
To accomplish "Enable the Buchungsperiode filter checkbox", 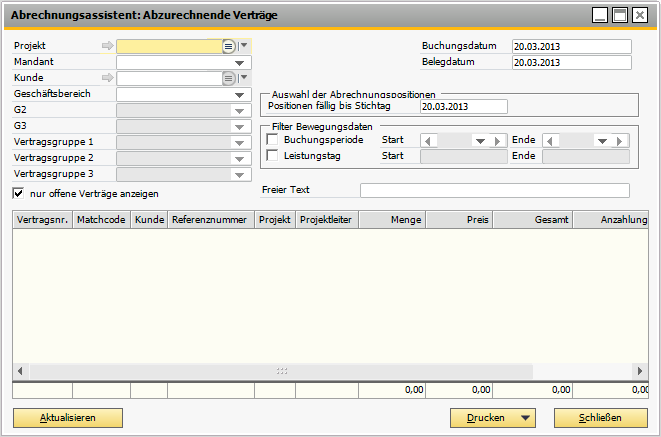I will point(273,141).
